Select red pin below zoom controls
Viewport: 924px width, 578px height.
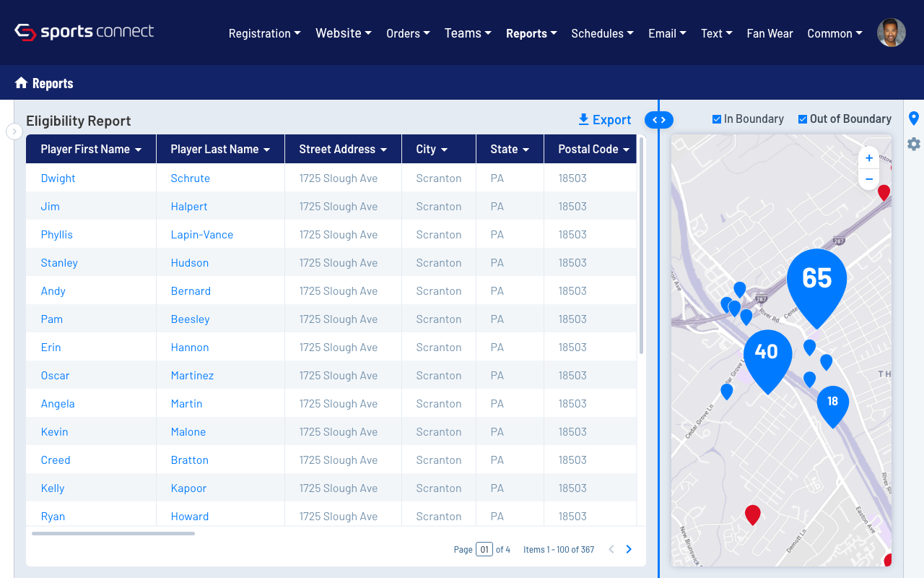[884, 193]
